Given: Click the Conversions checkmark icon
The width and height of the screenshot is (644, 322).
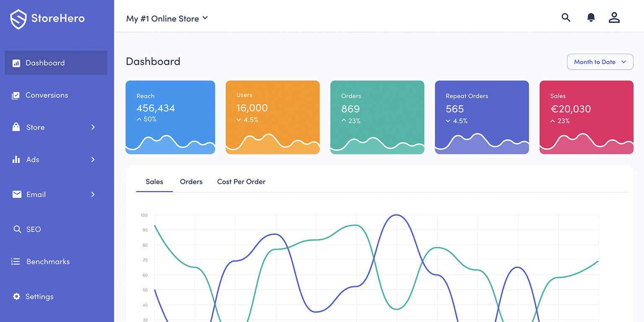Looking at the screenshot, I should tap(16, 95).
